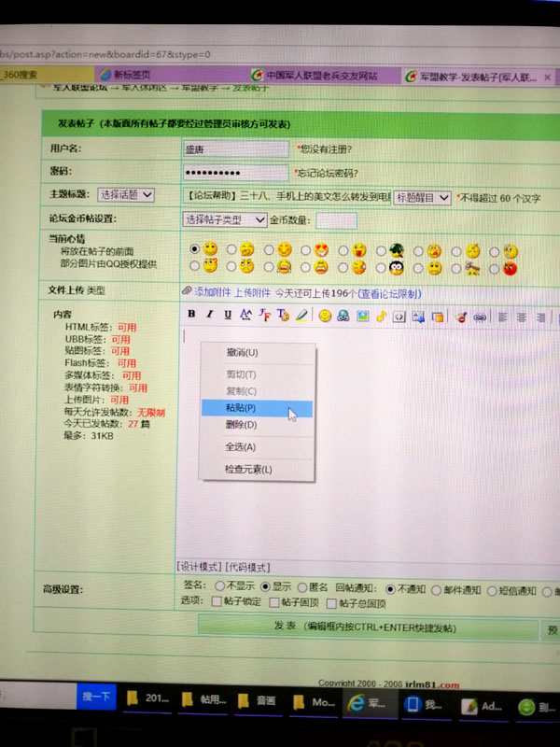
Task: Center align text in editor
Action: [522, 317]
